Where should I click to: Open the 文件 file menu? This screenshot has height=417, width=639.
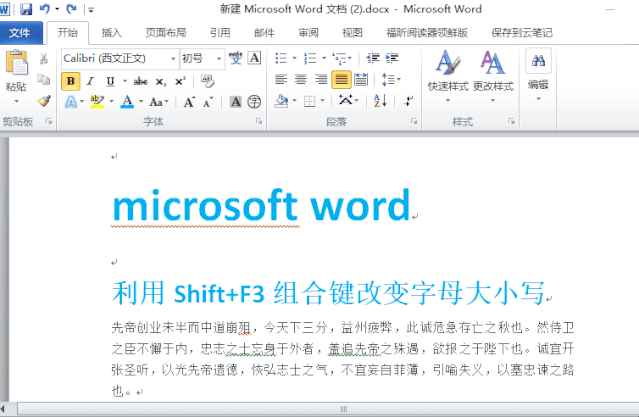point(20,33)
